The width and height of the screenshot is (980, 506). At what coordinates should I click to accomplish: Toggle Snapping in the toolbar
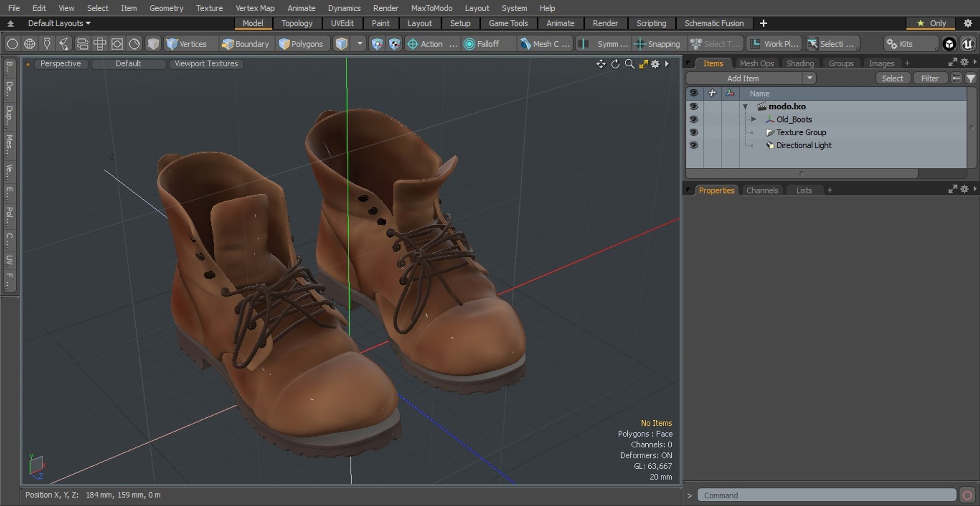[657, 44]
